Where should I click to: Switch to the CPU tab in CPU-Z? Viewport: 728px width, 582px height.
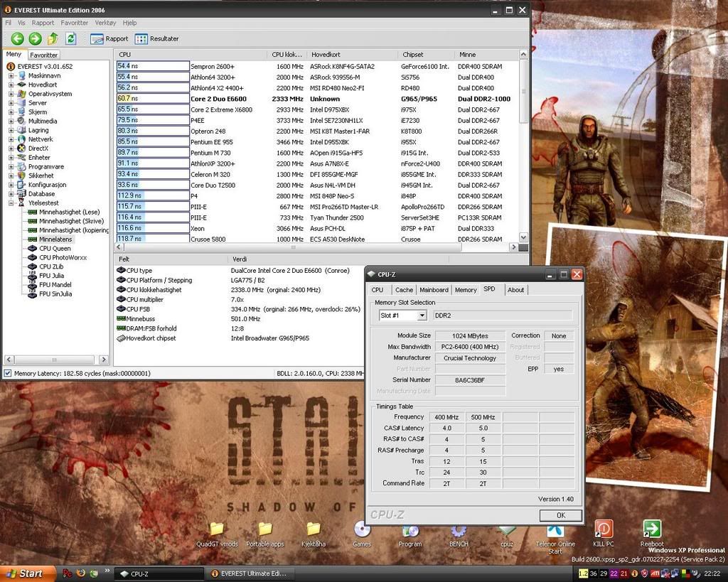(x=377, y=290)
